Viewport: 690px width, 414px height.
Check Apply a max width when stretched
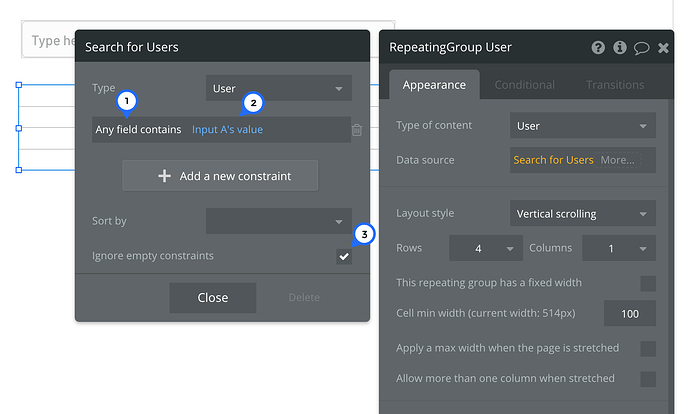648,348
